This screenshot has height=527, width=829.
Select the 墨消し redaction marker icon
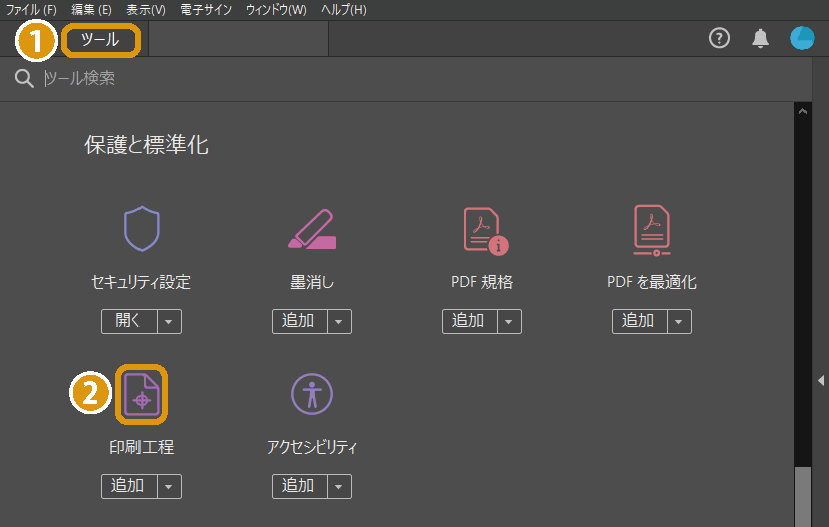(x=312, y=229)
